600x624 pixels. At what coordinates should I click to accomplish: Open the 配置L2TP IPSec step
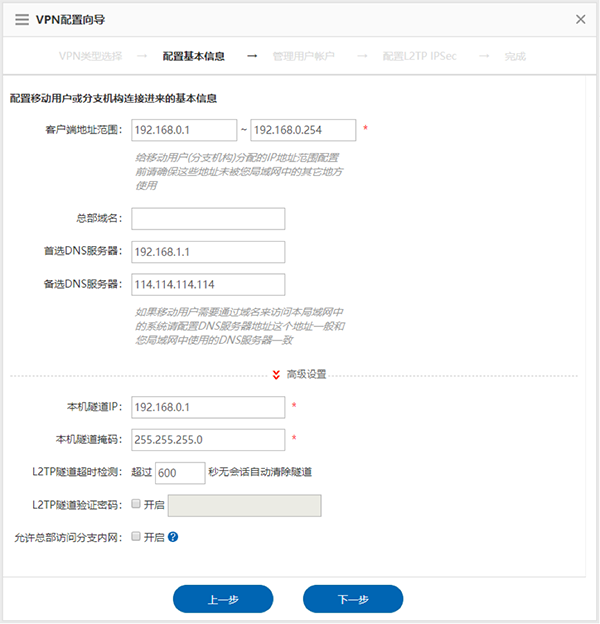pos(419,56)
